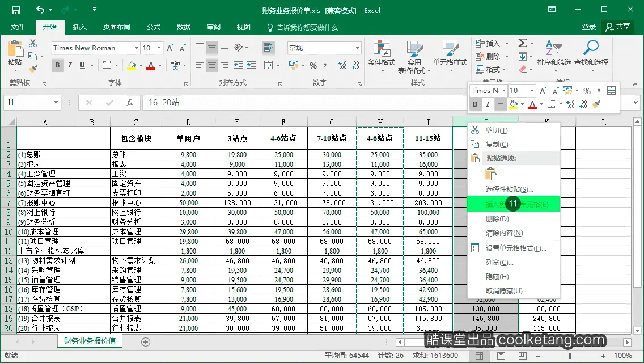
Task: Click Decrease Indent icon
Action: point(238,65)
